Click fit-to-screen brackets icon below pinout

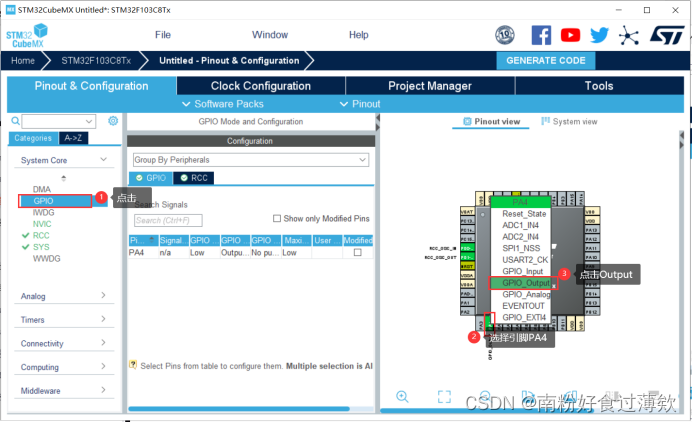point(444,396)
